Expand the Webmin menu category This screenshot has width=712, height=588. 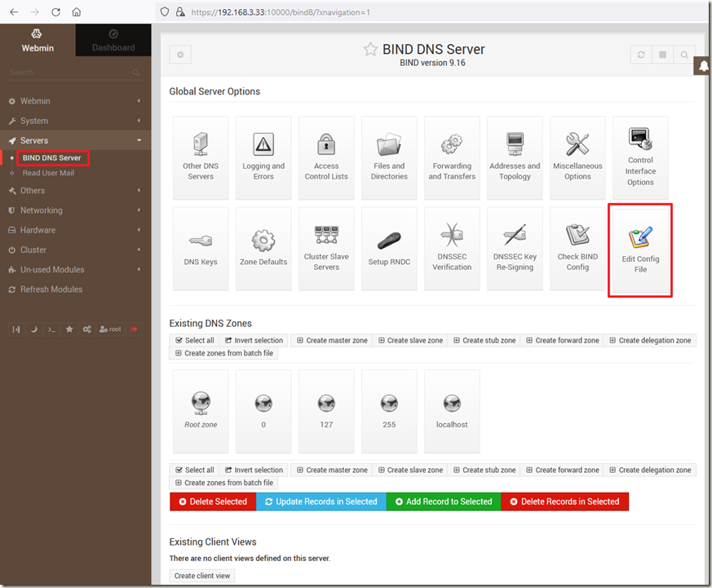(x=75, y=101)
